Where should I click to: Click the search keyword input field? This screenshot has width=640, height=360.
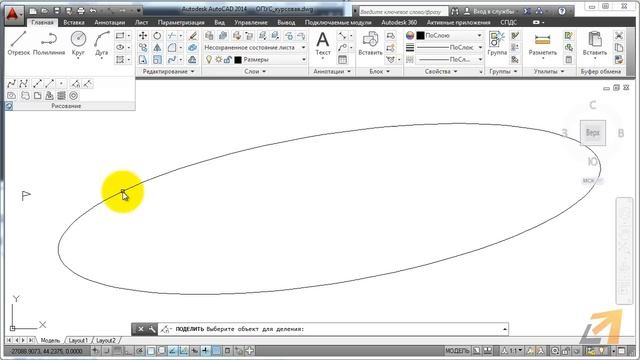click(x=403, y=11)
